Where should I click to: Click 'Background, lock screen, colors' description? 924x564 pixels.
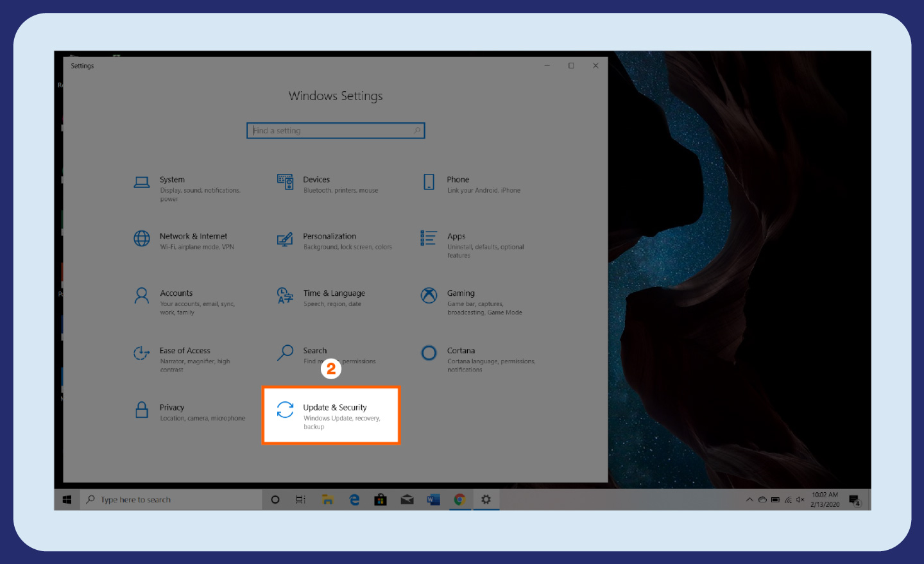pyautogui.click(x=348, y=247)
